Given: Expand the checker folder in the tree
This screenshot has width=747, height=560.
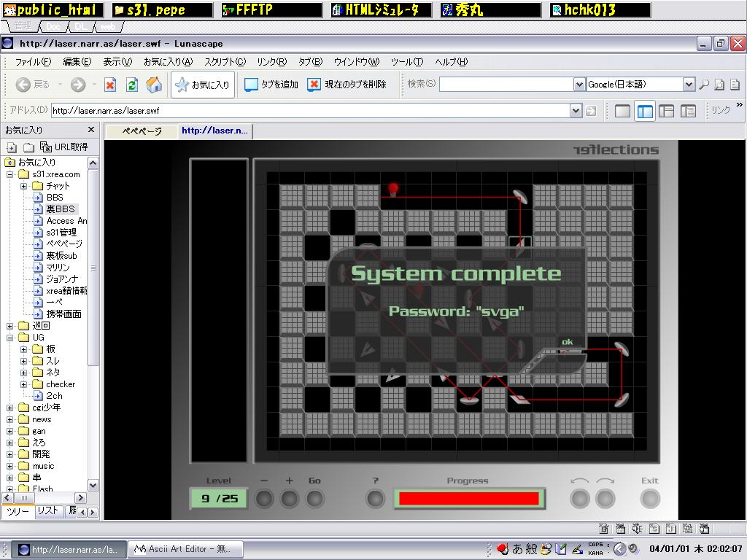Looking at the screenshot, I should click(23, 384).
